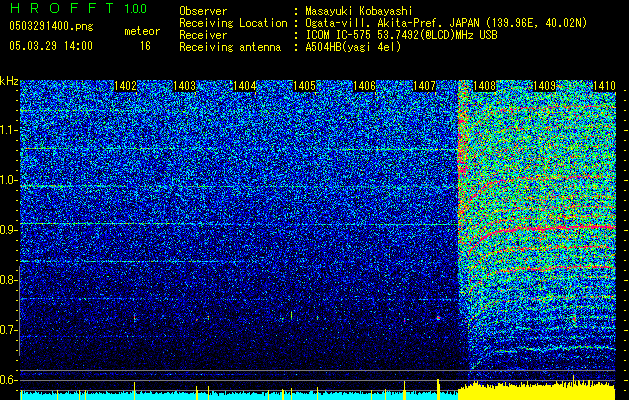629x400 pixels.
Task: Click the 1404 time marker
Action: [245, 86]
